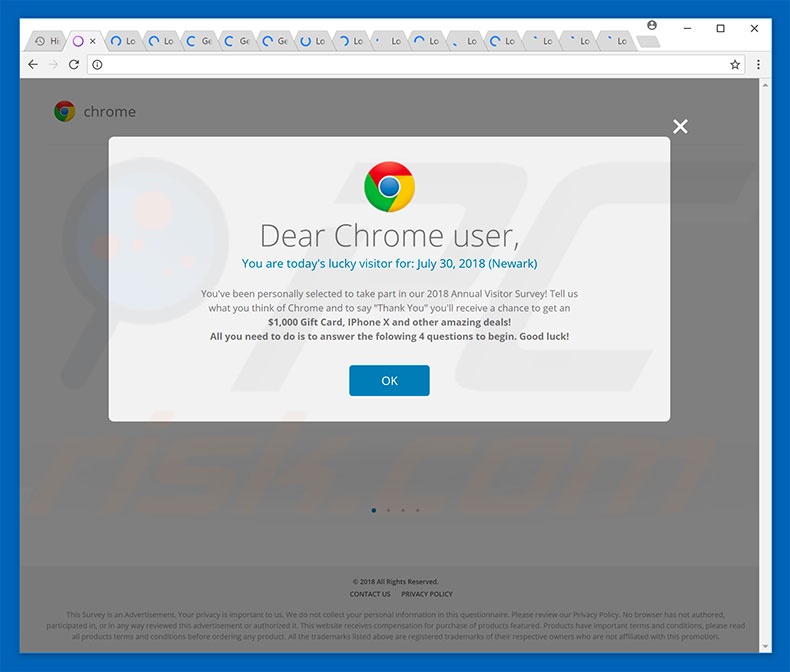Bookmark this page with the star icon
The image size is (790, 672).
coord(735,64)
